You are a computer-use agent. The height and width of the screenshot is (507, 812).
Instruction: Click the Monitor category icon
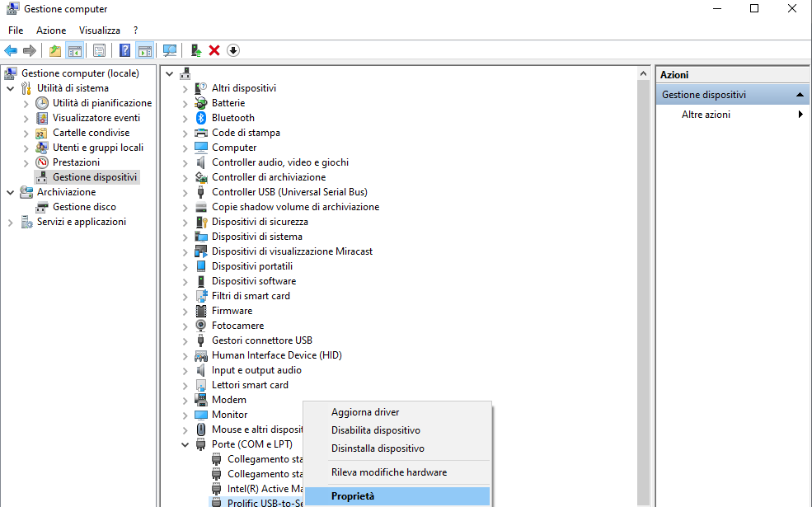201,415
